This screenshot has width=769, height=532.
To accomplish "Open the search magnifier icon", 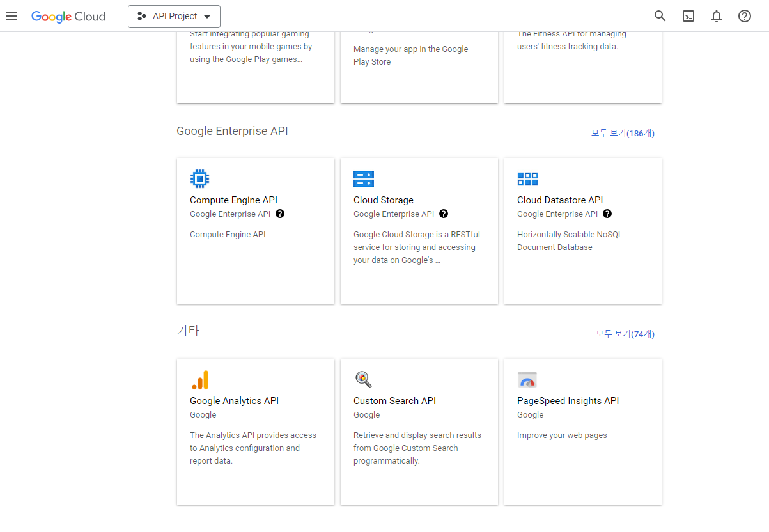I will tap(660, 16).
